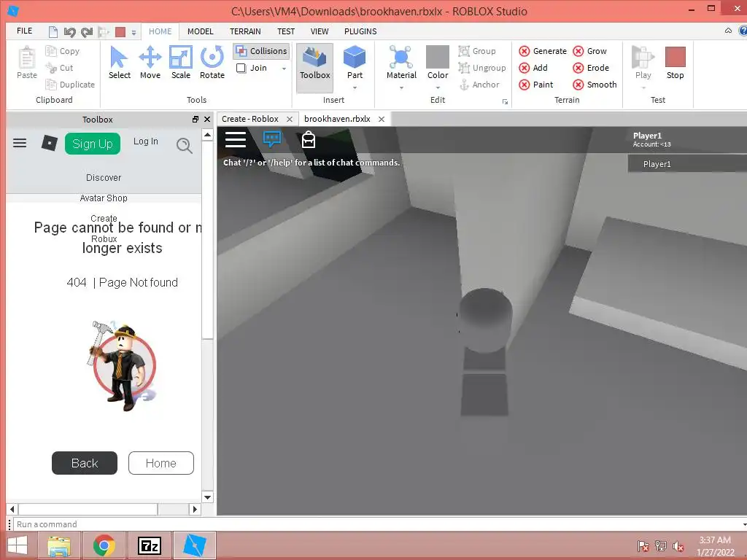Image resolution: width=747 pixels, height=560 pixels.
Task: Switch to the PLUGINS ribbon tab
Action: 360,31
